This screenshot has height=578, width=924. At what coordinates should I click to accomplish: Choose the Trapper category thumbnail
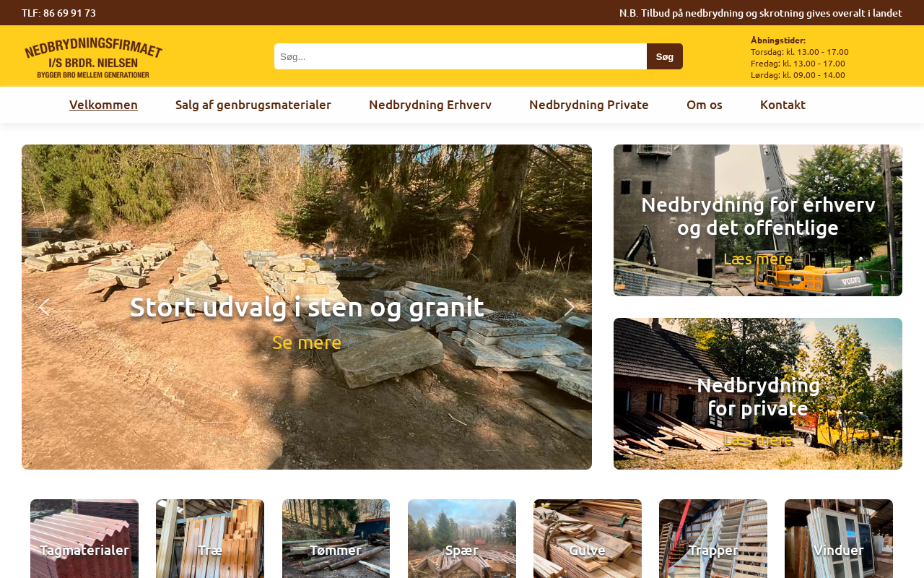tap(713, 539)
